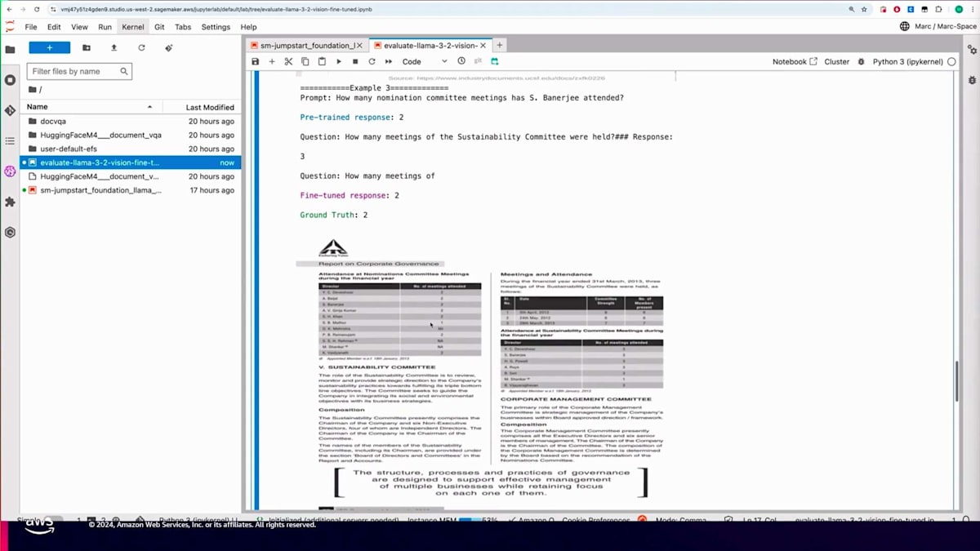The height and width of the screenshot is (551, 980).
Task: Open the docvqa folder
Action: tap(131, 121)
